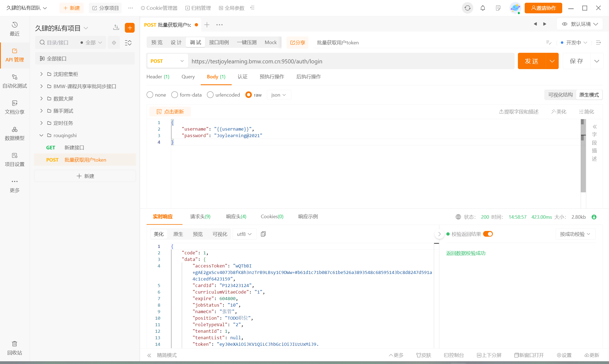Click the 邀请协作 invite button
609x364 pixels.
[543, 8]
